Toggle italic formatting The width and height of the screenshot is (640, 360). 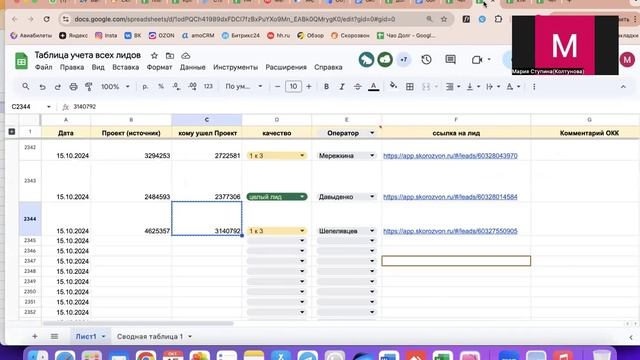click(342, 87)
